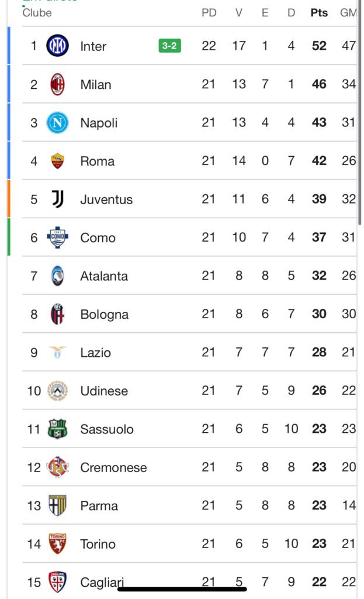Open the Parma club crest
364x599 pixels.
click(x=57, y=505)
